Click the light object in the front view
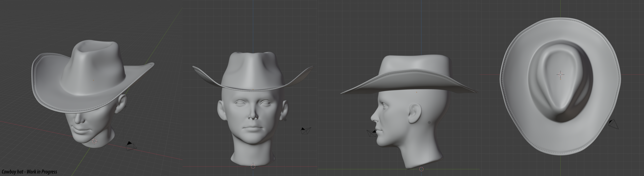The width and height of the screenshot is (644, 176). click(x=285, y=120)
